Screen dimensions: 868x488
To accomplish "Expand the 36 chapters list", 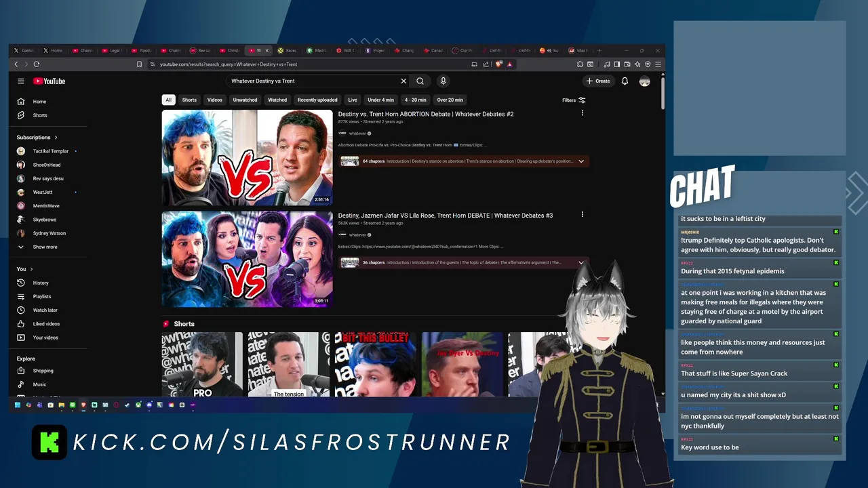I will click(581, 262).
